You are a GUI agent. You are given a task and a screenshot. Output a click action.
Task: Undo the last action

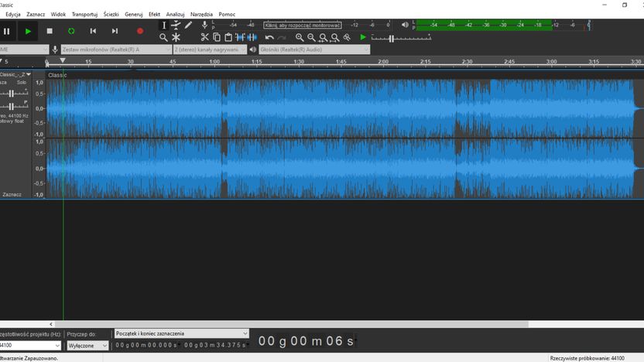tap(269, 38)
